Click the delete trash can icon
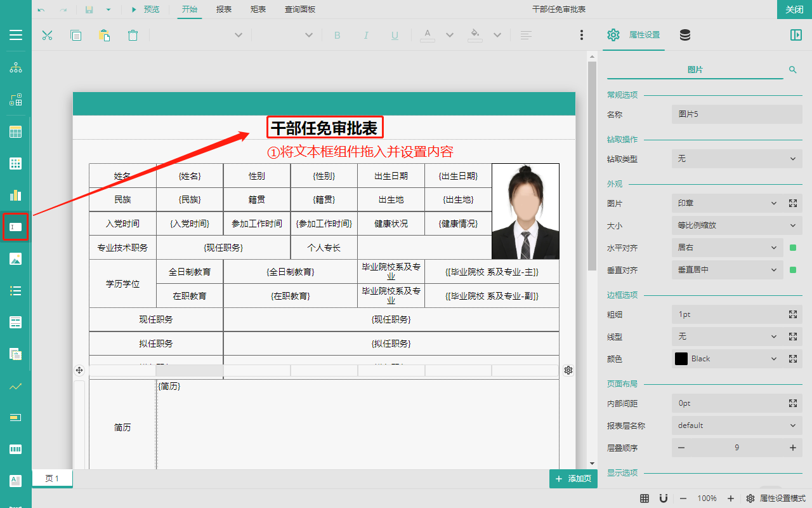812x508 pixels. 133,36
